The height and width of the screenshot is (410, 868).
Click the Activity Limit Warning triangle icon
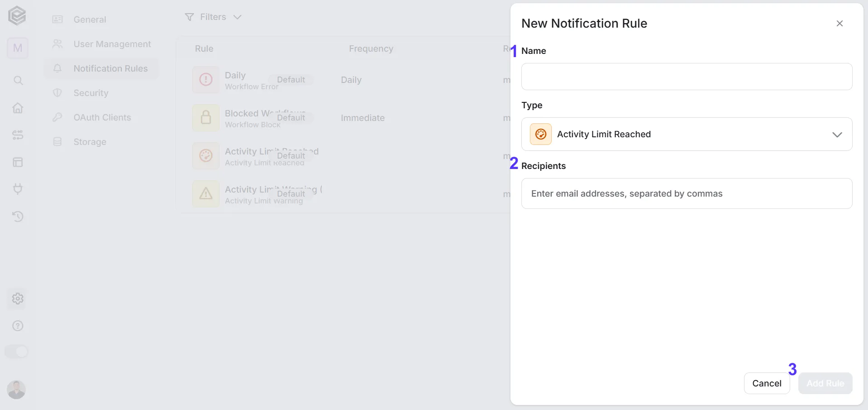(x=206, y=194)
